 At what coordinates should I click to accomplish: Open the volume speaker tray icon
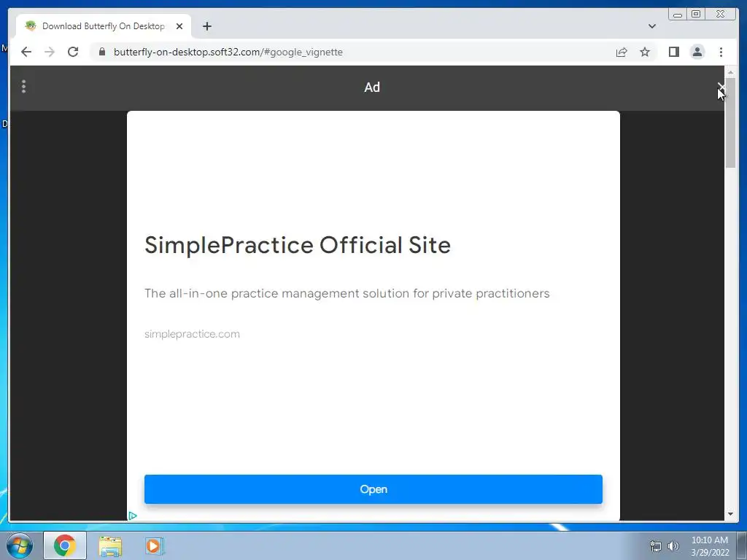click(x=673, y=546)
